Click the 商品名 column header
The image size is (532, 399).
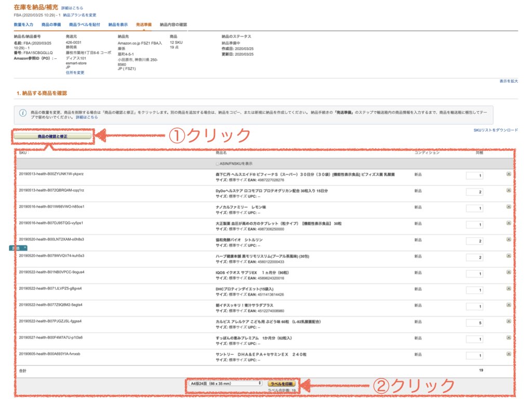[x=221, y=153]
